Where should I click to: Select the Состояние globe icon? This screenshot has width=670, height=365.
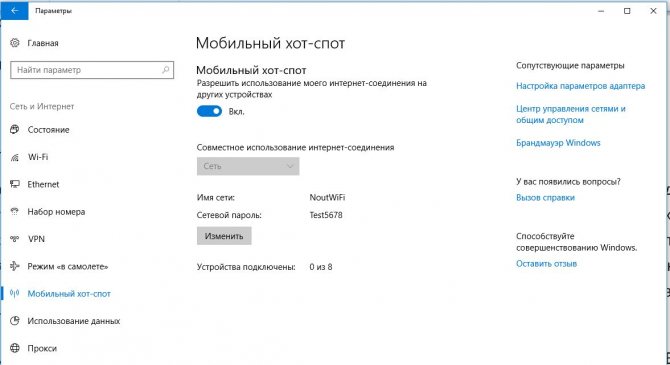(15, 130)
